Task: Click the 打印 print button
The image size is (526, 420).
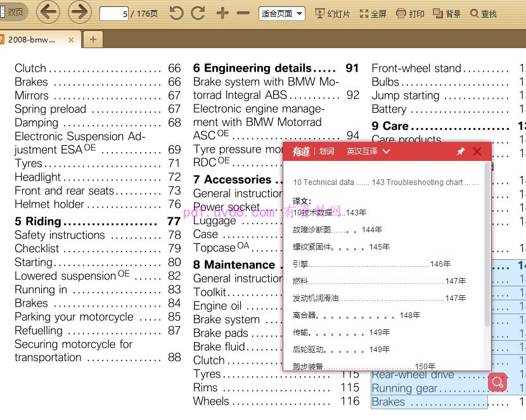Action: (x=410, y=13)
